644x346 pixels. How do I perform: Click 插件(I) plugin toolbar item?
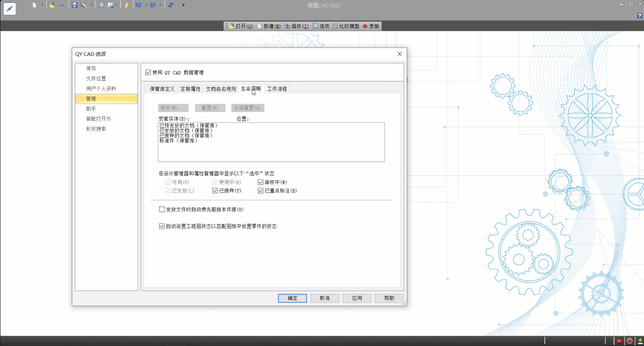[x=297, y=26]
